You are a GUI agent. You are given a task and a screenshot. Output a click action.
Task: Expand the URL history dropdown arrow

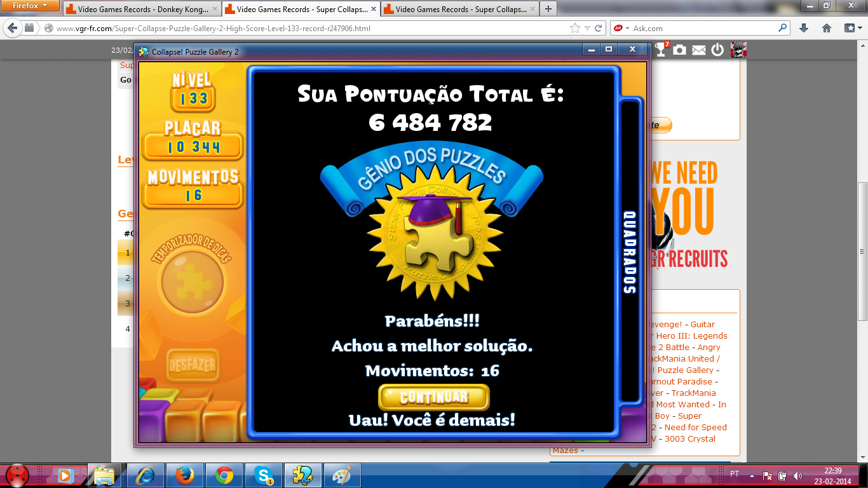coord(588,29)
